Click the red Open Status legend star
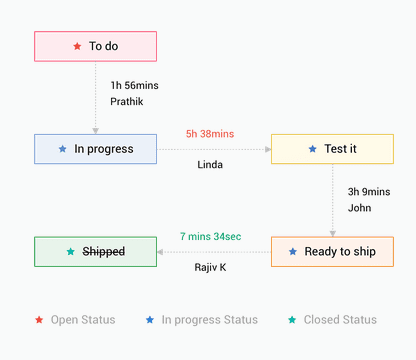 [39, 320]
